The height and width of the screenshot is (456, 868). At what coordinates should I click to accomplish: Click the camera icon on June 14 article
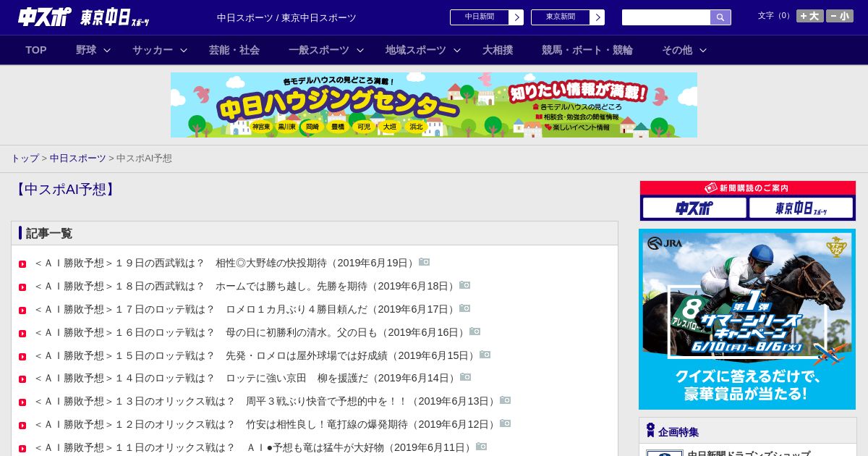click(x=466, y=377)
